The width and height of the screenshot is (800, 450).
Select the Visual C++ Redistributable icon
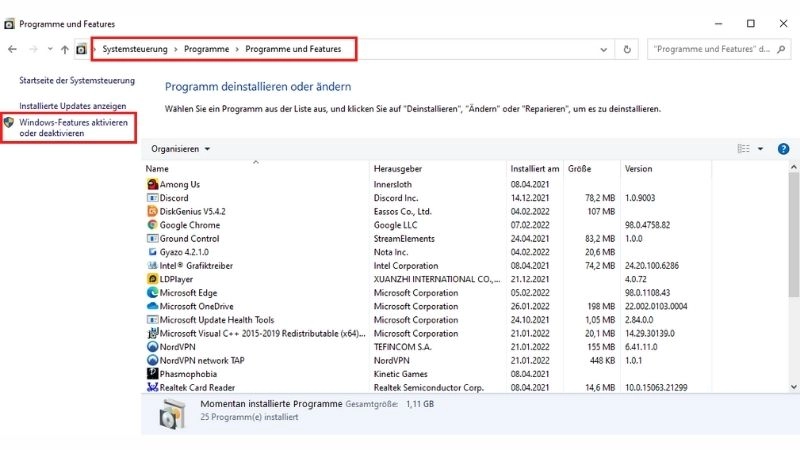tap(152, 333)
